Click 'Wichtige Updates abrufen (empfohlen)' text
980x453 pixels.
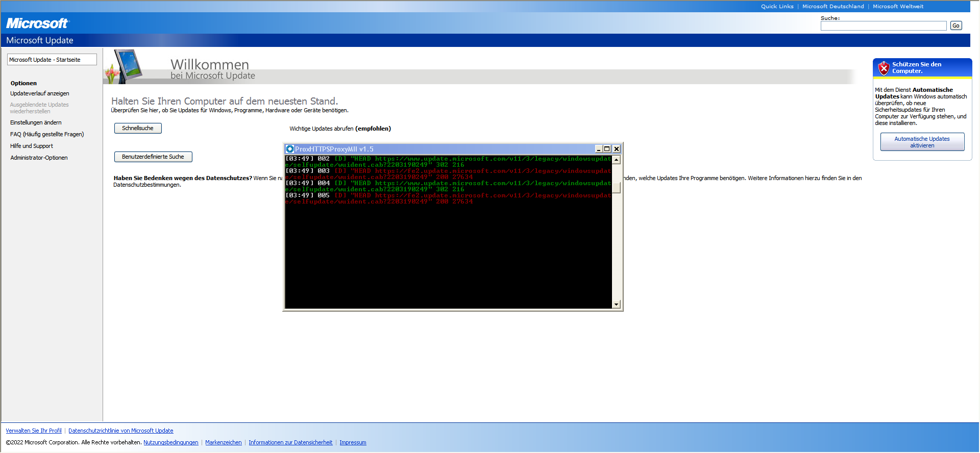(340, 129)
